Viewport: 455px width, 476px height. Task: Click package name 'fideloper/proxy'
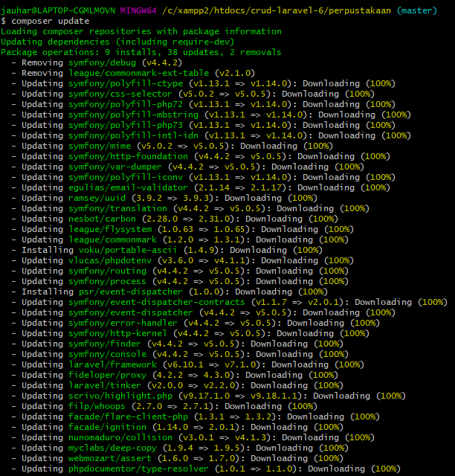tap(107, 375)
